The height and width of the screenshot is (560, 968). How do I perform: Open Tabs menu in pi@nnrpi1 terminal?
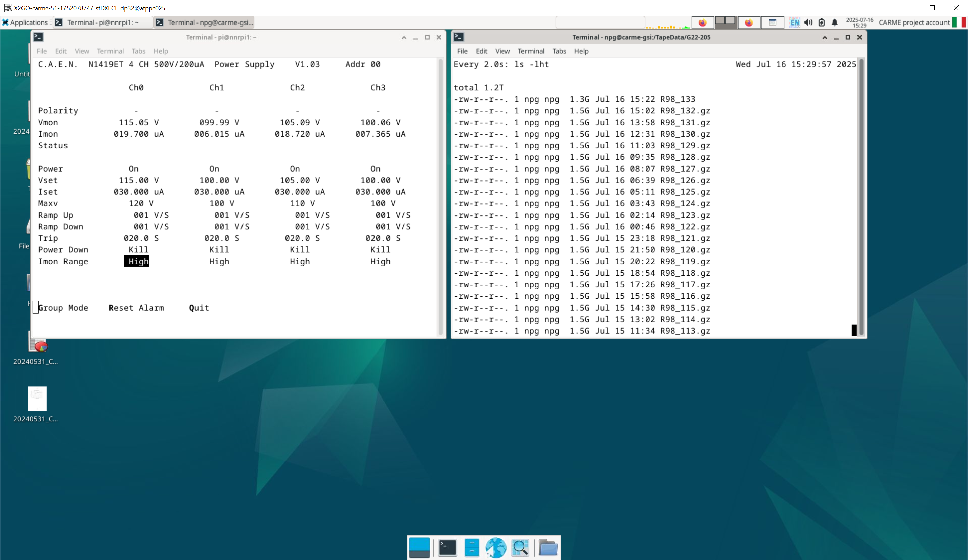(138, 51)
